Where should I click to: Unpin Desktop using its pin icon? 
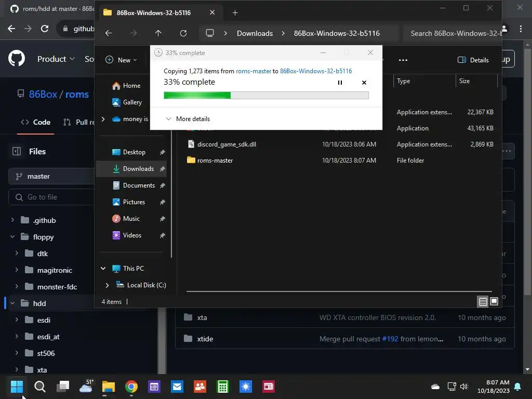point(163,152)
